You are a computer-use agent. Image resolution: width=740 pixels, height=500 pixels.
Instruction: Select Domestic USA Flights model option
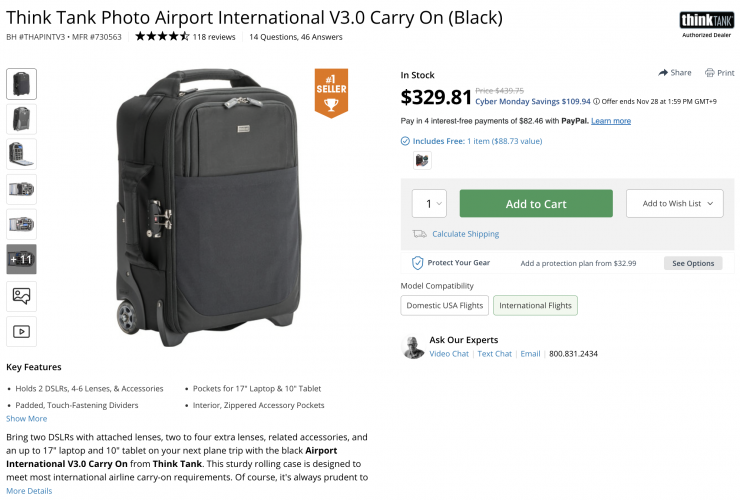pos(444,305)
